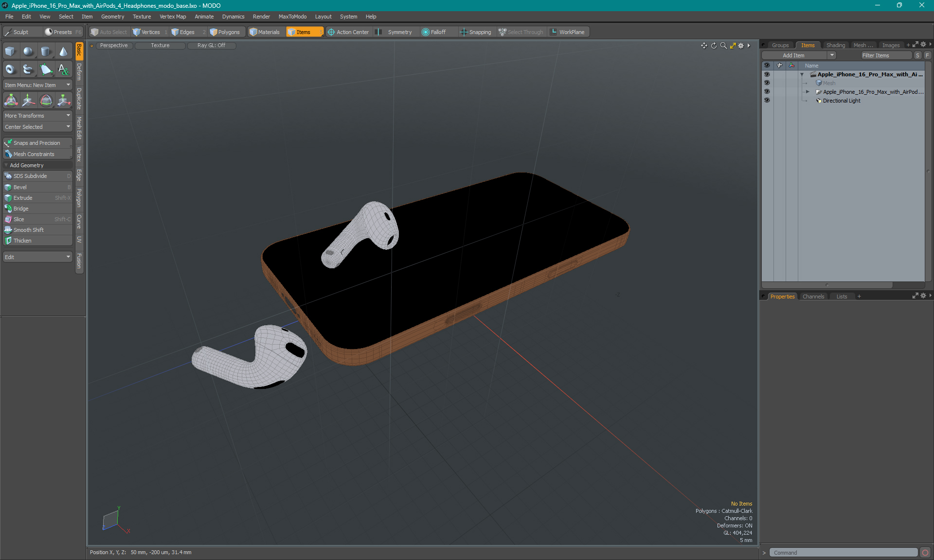Select the cone primitive tool icon
This screenshot has width=934, height=560.
63,52
